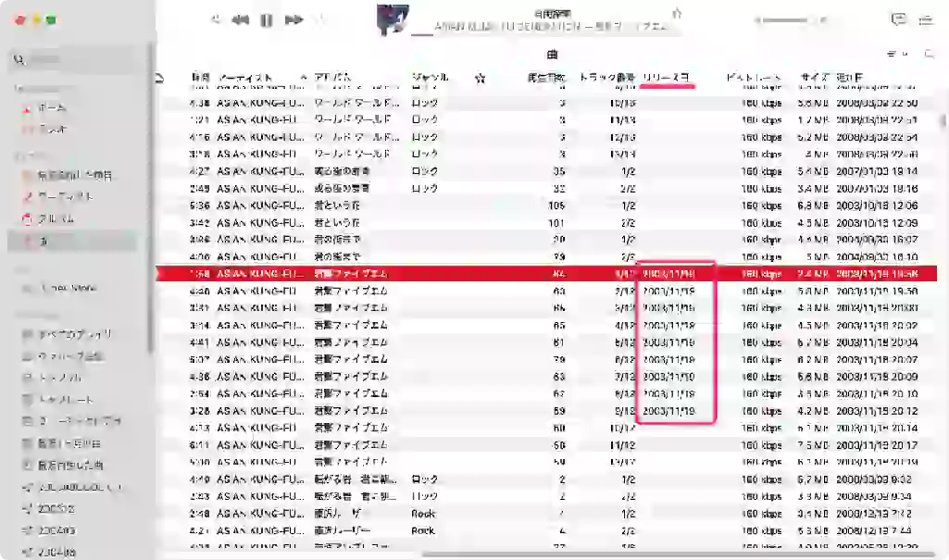Select the song row with 105 plays
This screenshot has height=560, width=949.
(x=546, y=205)
